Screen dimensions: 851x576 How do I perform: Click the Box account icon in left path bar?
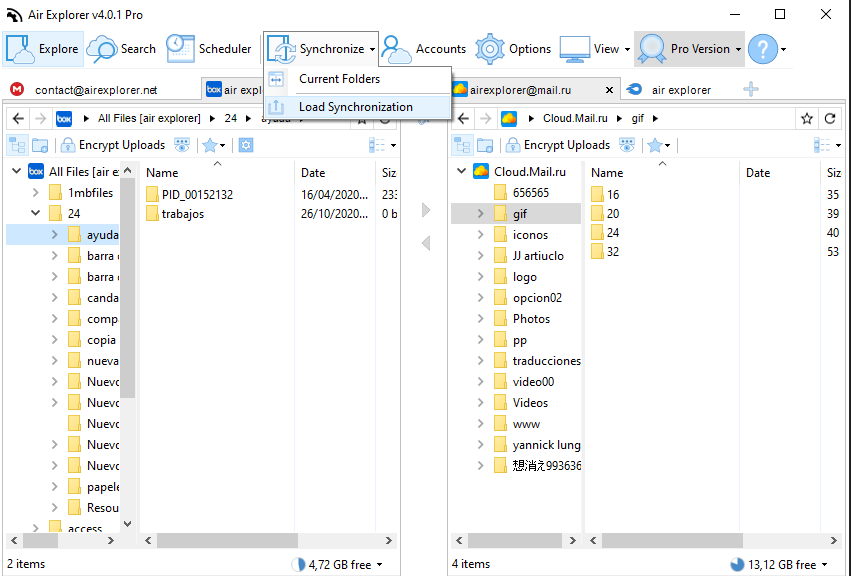(x=64, y=118)
